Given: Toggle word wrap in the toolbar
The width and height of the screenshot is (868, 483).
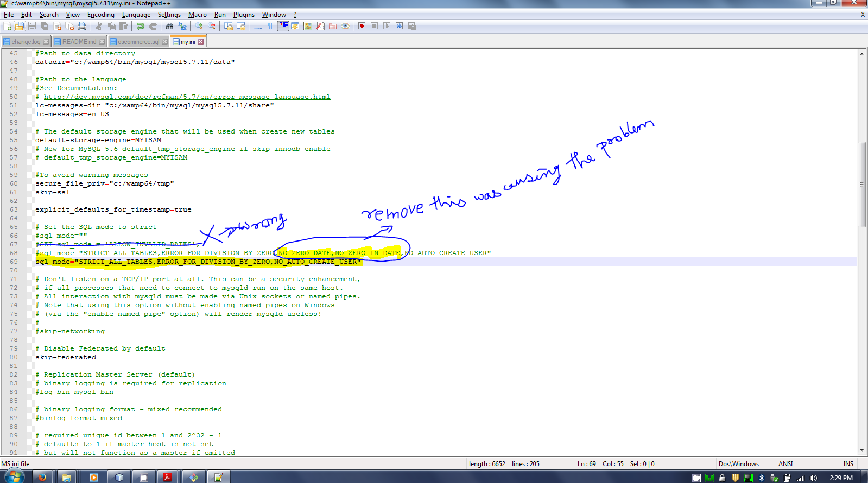Looking at the screenshot, I should pos(258,26).
